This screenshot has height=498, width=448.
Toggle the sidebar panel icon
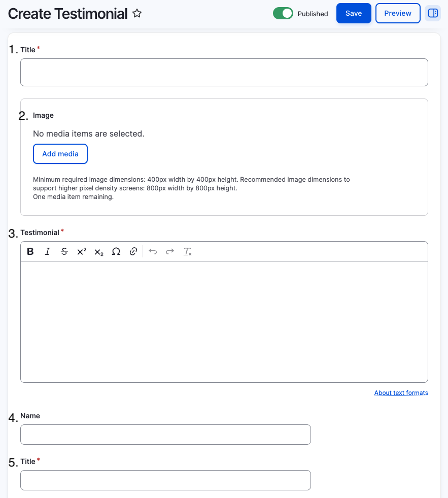(433, 13)
